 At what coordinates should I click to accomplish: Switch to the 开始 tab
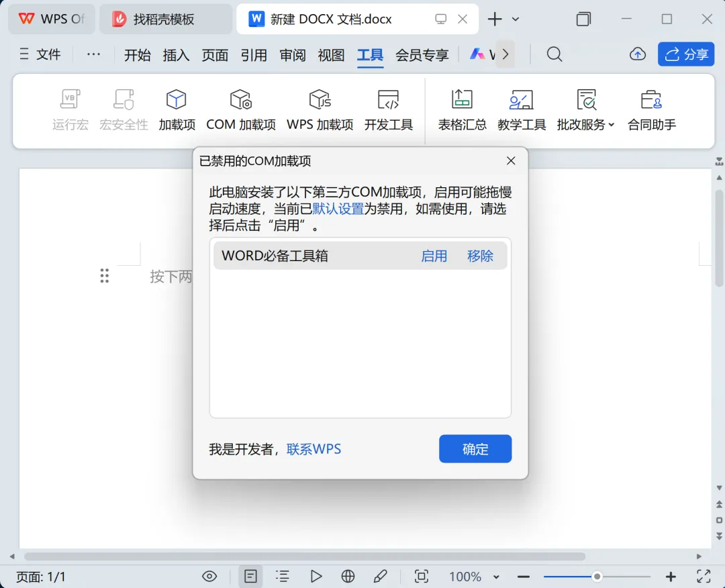[138, 55]
